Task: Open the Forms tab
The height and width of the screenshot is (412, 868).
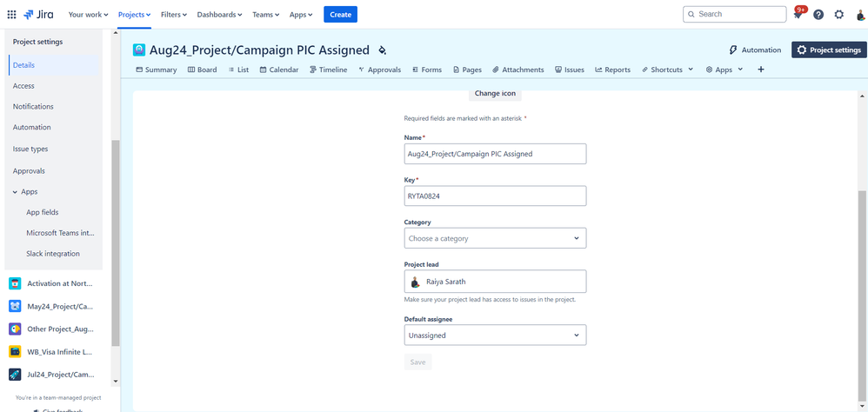Action: [426, 70]
